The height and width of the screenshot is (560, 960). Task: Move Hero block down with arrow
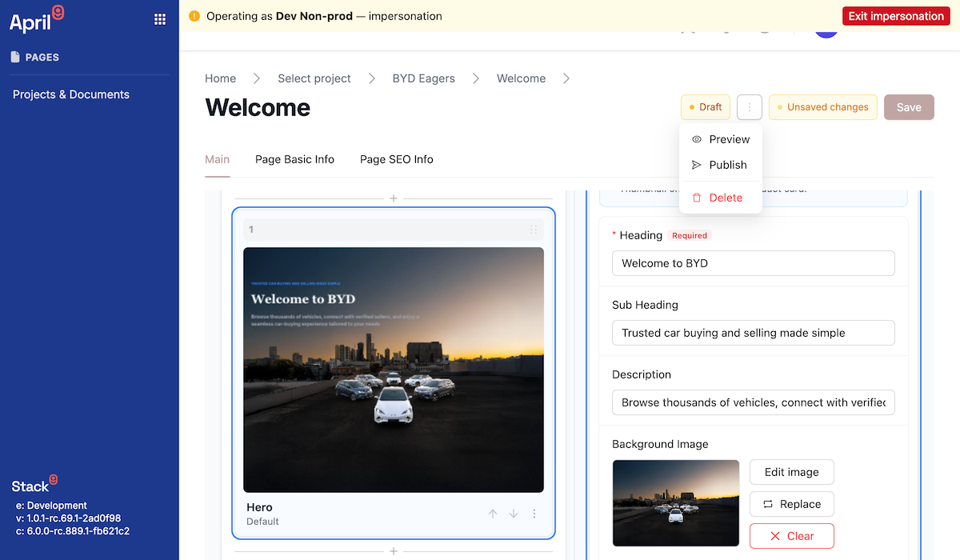[x=514, y=514]
